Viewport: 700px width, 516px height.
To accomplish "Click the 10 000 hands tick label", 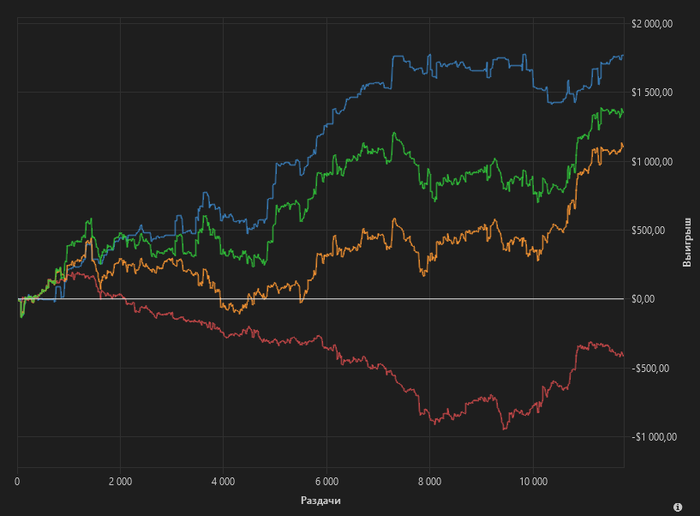I will coord(533,482).
